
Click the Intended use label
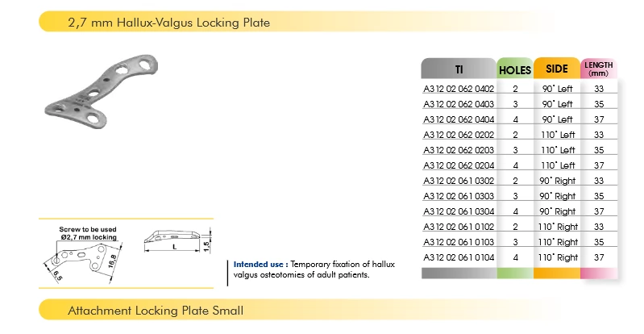(x=259, y=265)
